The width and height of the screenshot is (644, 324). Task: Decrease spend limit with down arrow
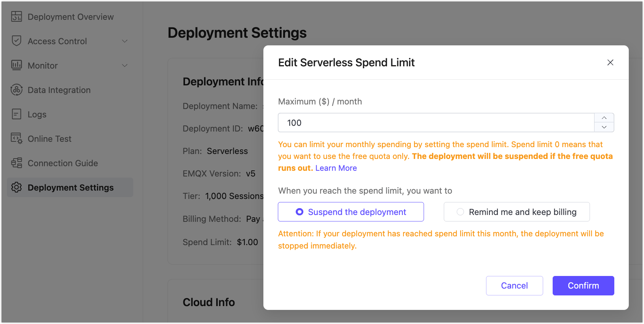tap(604, 127)
